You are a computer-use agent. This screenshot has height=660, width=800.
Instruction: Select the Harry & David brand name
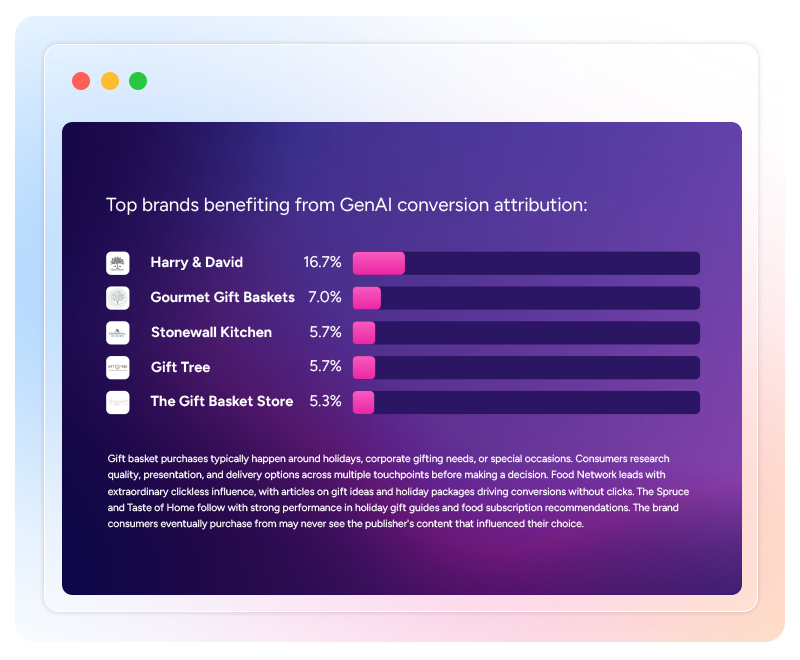(197, 263)
